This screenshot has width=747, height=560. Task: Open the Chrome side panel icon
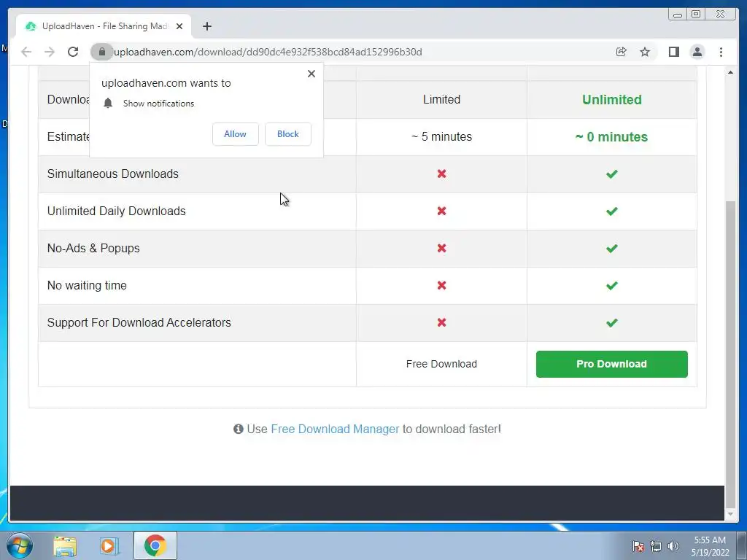673,52
